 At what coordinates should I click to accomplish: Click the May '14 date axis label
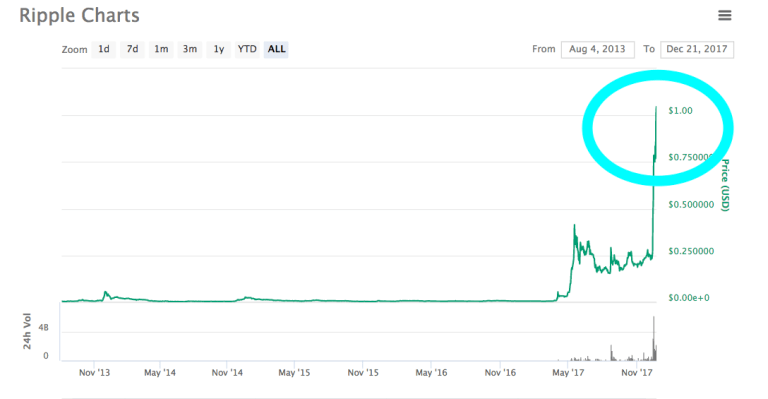(160, 373)
